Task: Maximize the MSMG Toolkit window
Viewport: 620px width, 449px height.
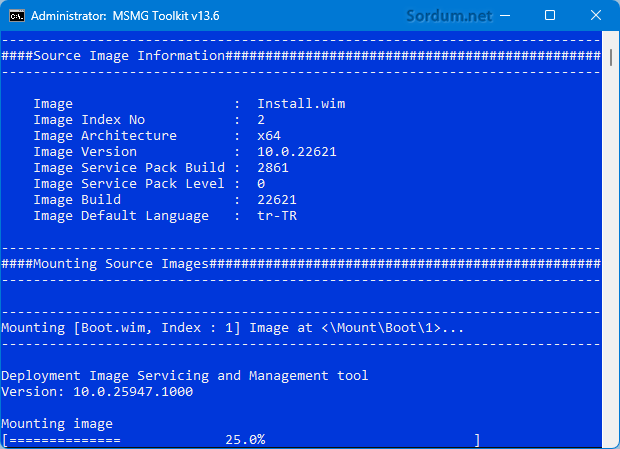Action: click(550, 16)
